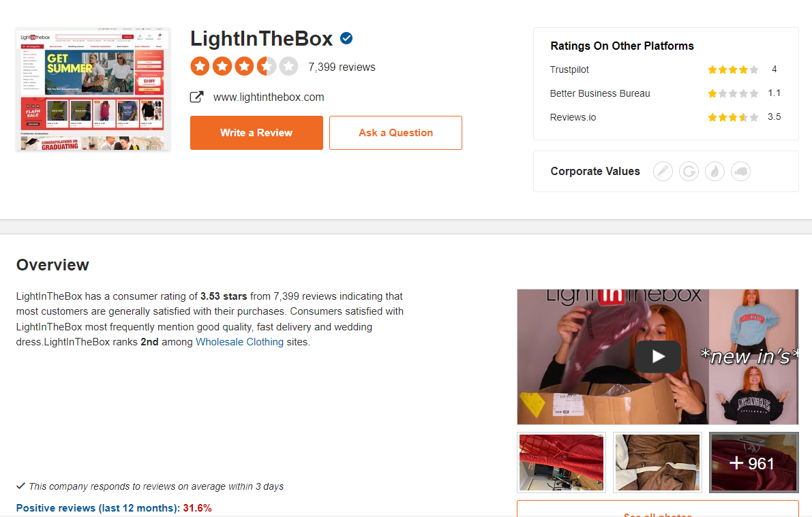This screenshot has height=517, width=812.
Task: Click the microphone corporate value icon
Action: (x=663, y=171)
